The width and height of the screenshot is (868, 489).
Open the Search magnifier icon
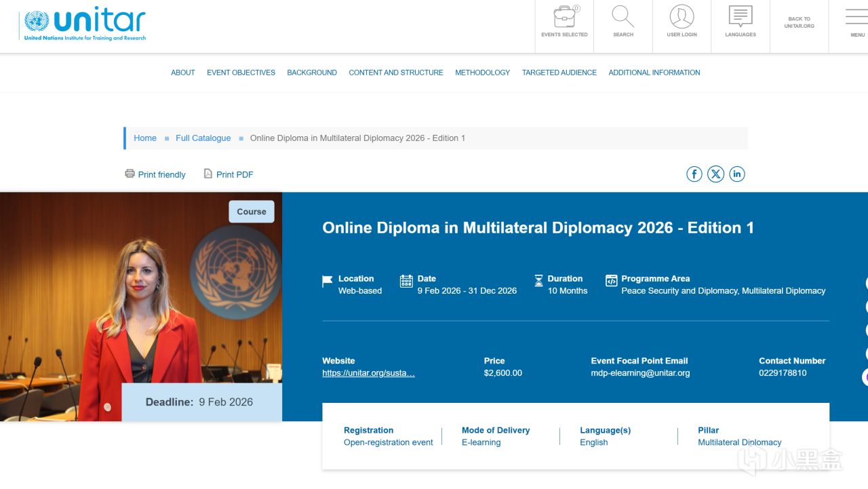[x=623, y=17]
